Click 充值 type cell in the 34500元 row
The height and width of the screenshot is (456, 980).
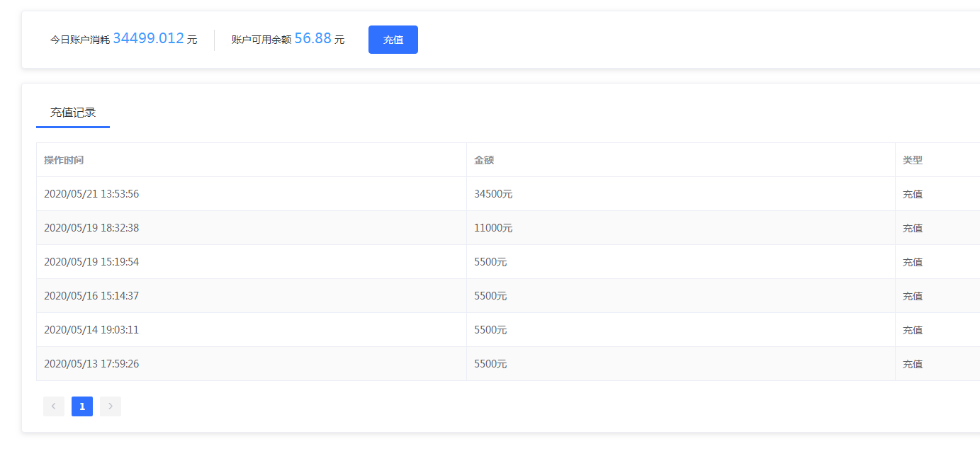click(x=913, y=194)
